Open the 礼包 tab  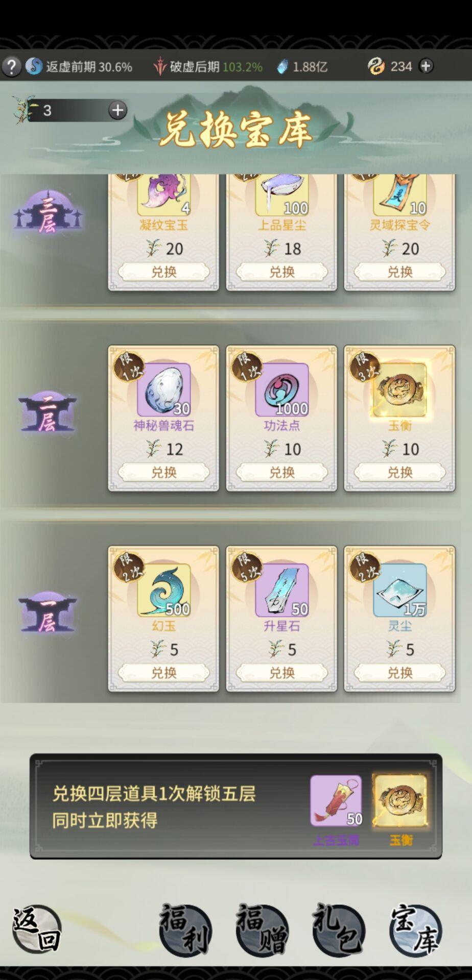pyautogui.click(x=338, y=928)
